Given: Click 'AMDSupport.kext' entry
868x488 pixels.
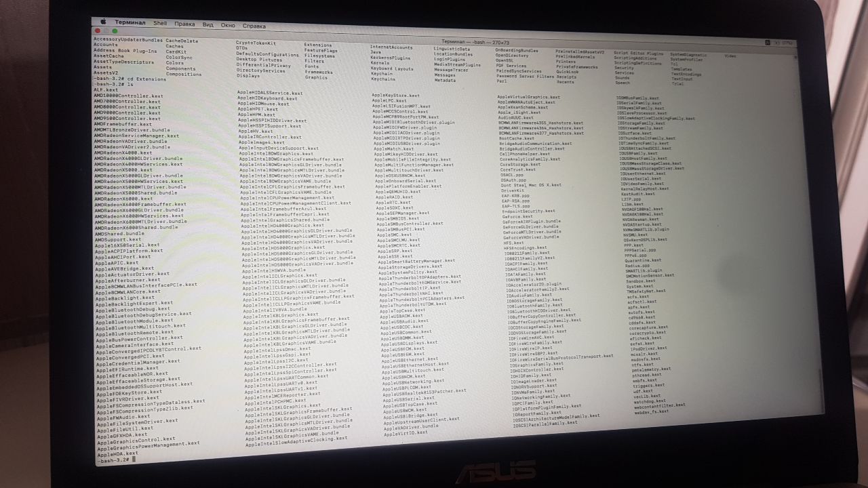Looking at the screenshot, I should point(118,239).
